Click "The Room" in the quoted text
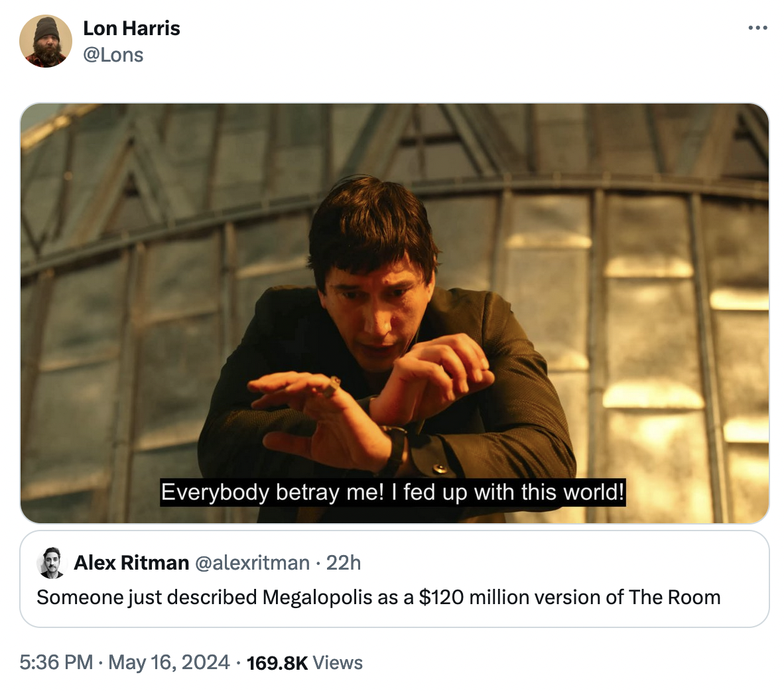The image size is (784, 691). [675, 597]
